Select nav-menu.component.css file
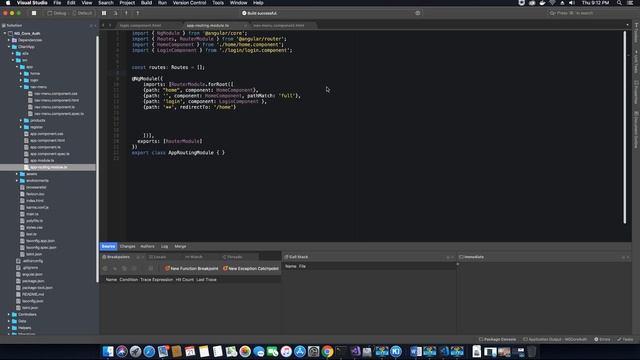This screenshot has height=360, width=640. (x=56, y=93)
